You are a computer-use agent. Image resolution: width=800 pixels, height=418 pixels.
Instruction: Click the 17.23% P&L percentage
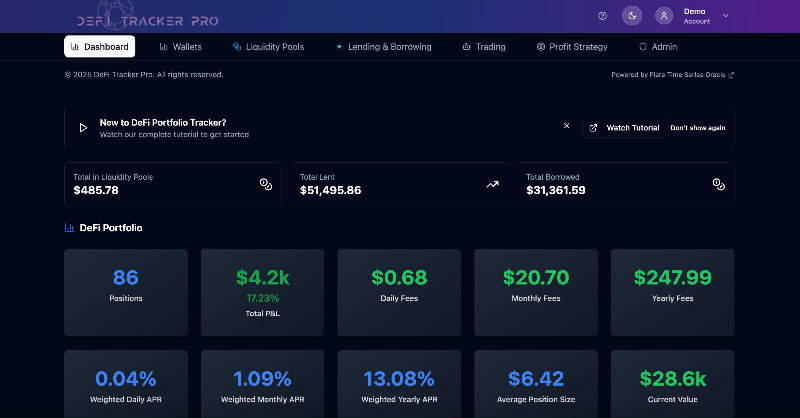(262, 298)
